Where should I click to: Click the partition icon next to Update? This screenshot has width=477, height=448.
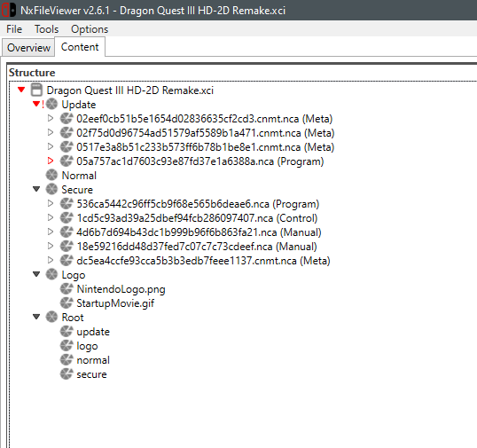click(51, 104)
